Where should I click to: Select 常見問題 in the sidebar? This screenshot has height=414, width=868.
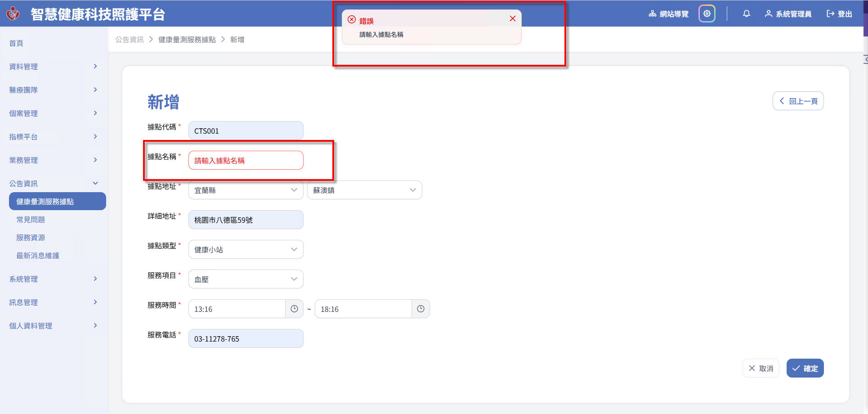point(31,220)
